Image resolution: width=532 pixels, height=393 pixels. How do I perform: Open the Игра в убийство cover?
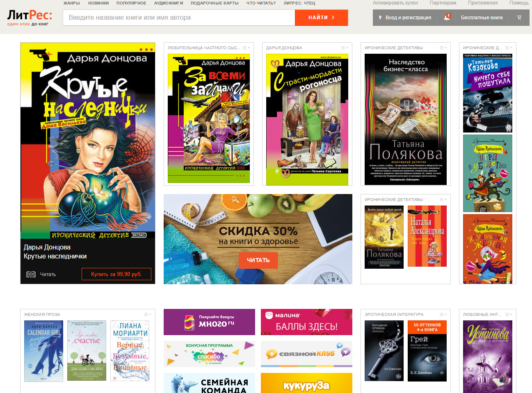click(488, 174)
